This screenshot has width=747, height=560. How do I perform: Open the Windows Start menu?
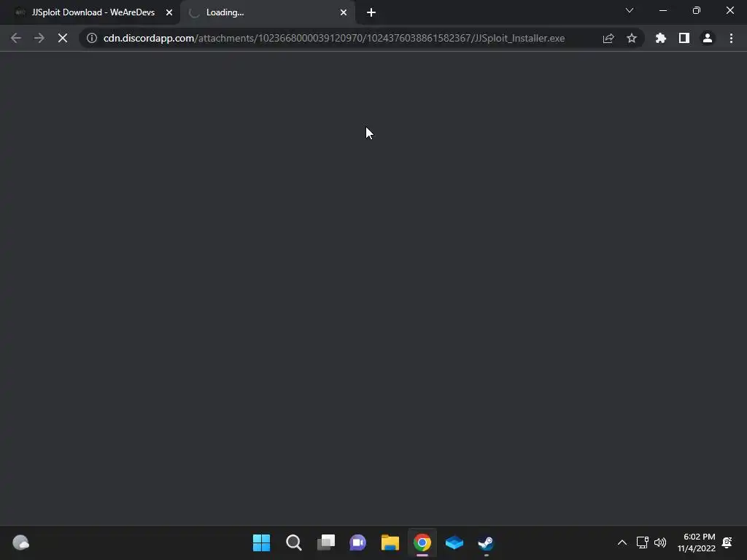(x=262, y=542)
